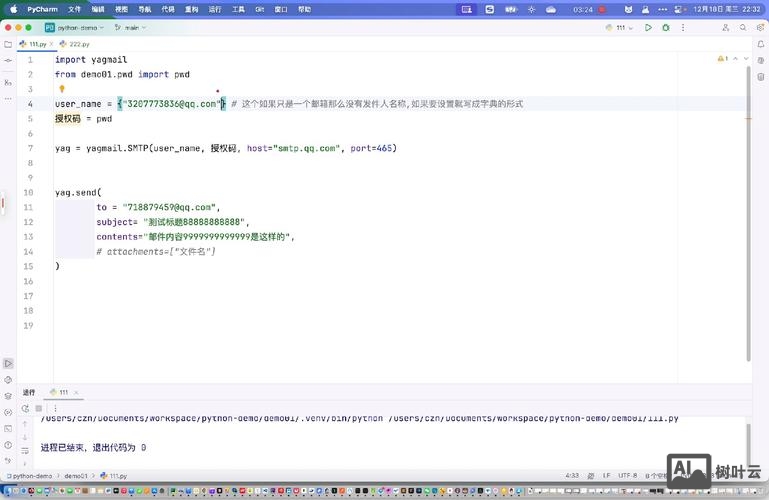Open the main branch dropdown
Viewport: 769px width, 500px height.
click(x=130, y=28)
